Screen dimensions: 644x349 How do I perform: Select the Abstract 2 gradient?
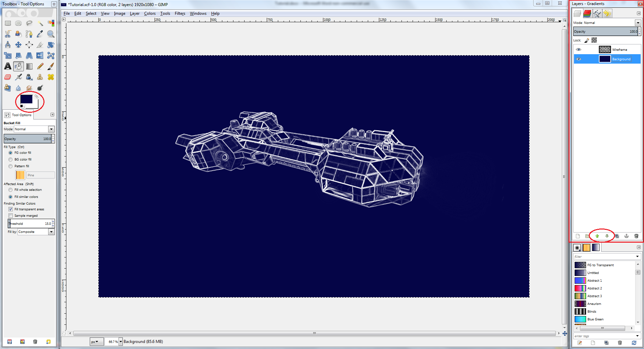pyautogui.click(x=594, y=288)
